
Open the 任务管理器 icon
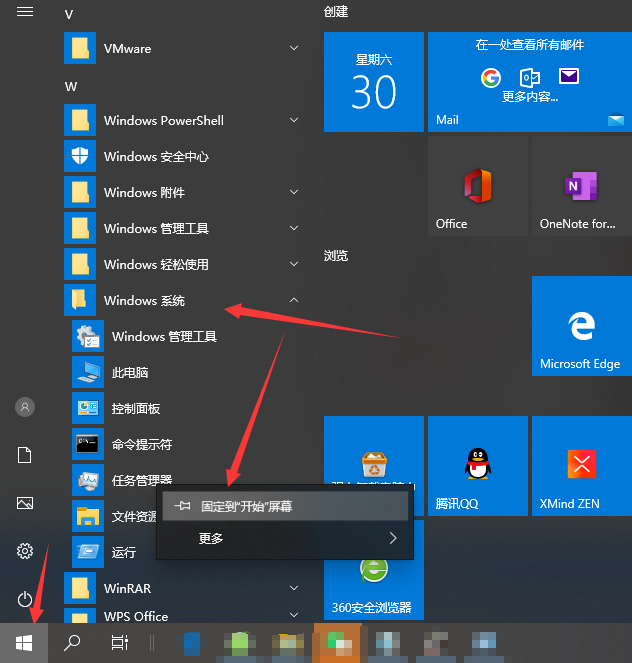coord(88,480)
